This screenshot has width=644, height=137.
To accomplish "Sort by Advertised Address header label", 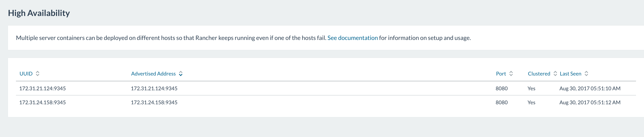I will 153,74.
